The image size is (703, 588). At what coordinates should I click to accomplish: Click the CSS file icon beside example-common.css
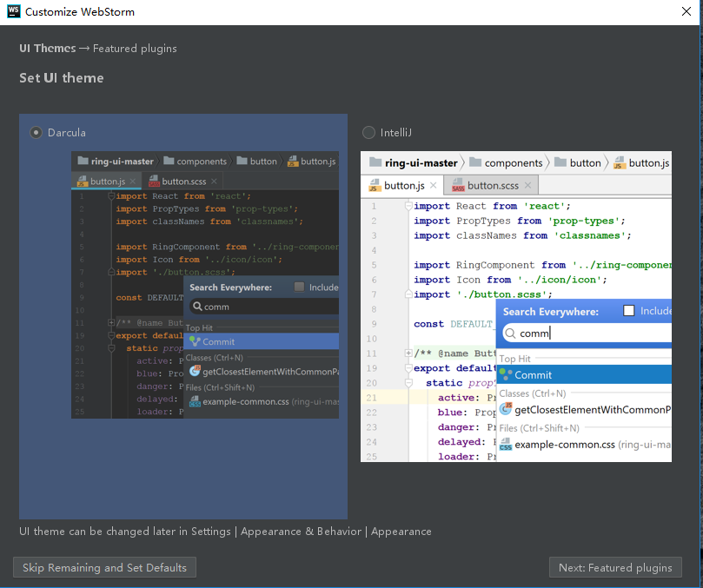point(506,444)
